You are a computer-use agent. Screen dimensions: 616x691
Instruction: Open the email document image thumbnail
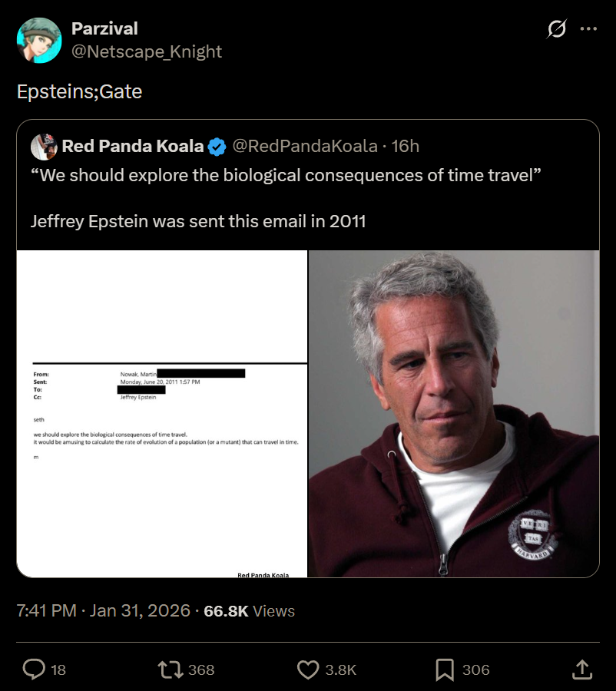pyautogui.click(x=162, y=414)
